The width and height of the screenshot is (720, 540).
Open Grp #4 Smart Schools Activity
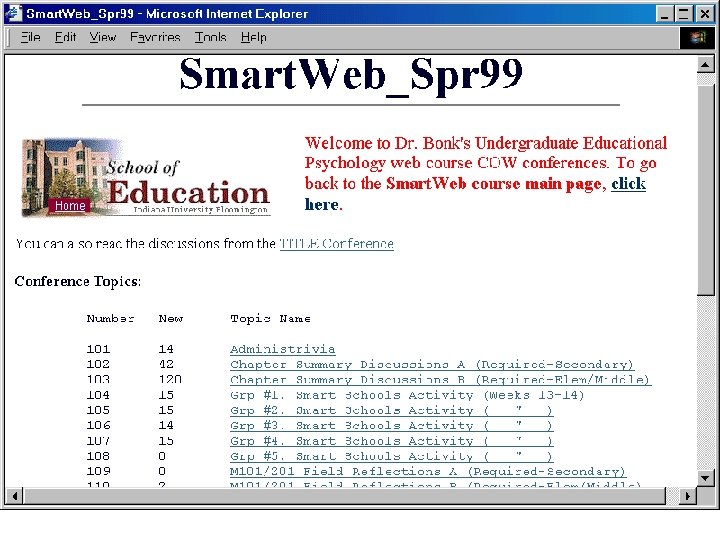tap(391, 441)
